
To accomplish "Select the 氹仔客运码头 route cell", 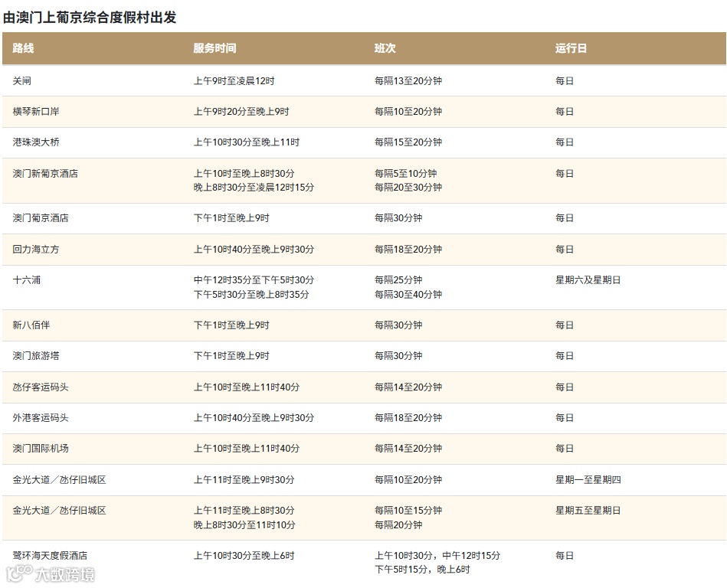I will (41, 387).
